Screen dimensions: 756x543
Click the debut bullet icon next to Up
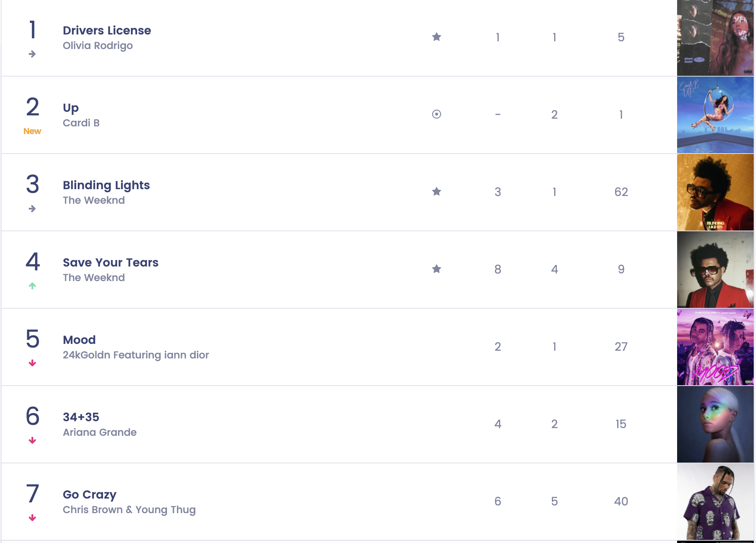(436, 114)
